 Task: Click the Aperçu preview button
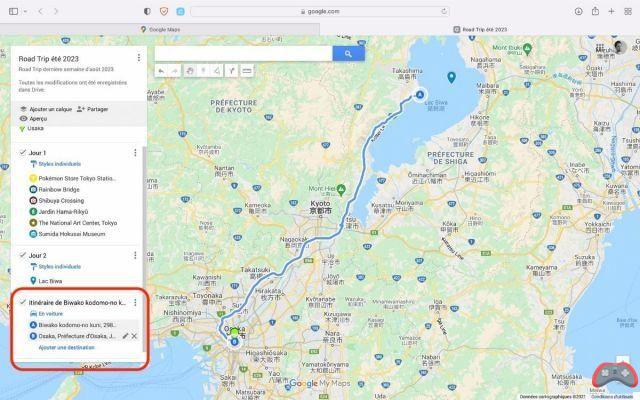pyautogui.click(x=33, y=119)
